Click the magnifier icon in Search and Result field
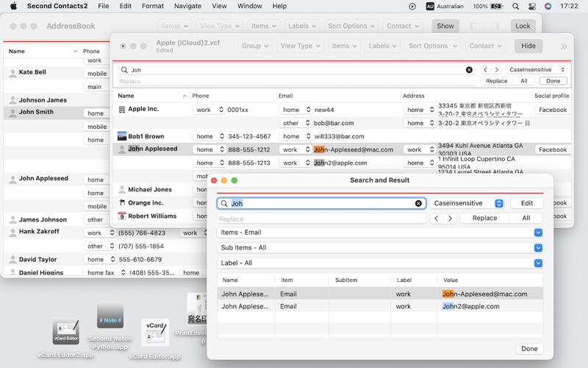The width and height of the screenshot is (588, 368). [224, 203]
